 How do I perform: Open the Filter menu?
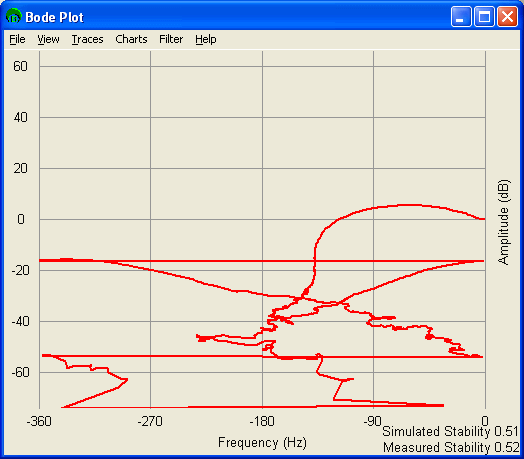tap(171, 39)
